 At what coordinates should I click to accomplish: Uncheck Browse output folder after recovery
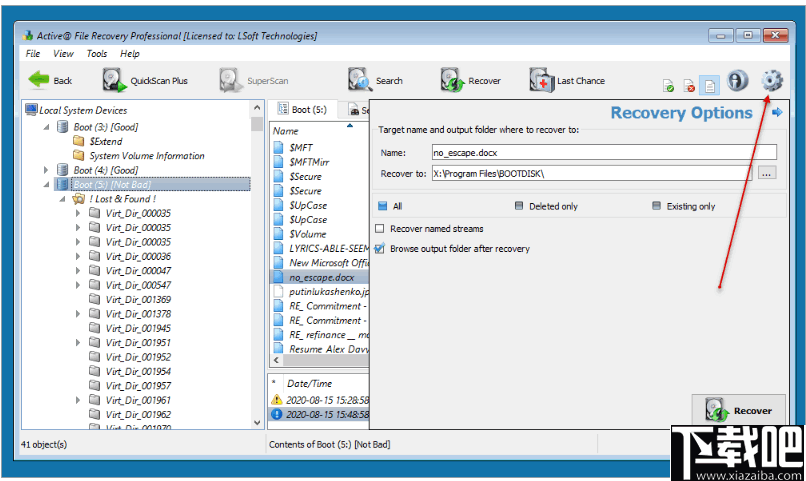coord(380,248)
